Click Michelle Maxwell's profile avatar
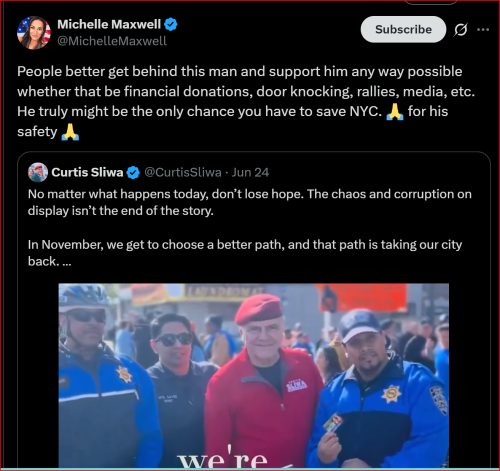The width and height of the screenshot is (500, 471). (34, 33)
